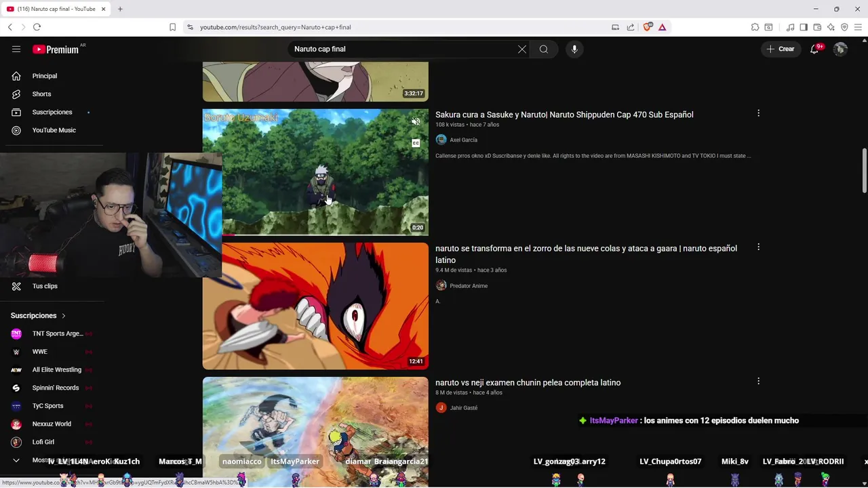Bookmark this page with the bookmark icon

click(172, 27)
